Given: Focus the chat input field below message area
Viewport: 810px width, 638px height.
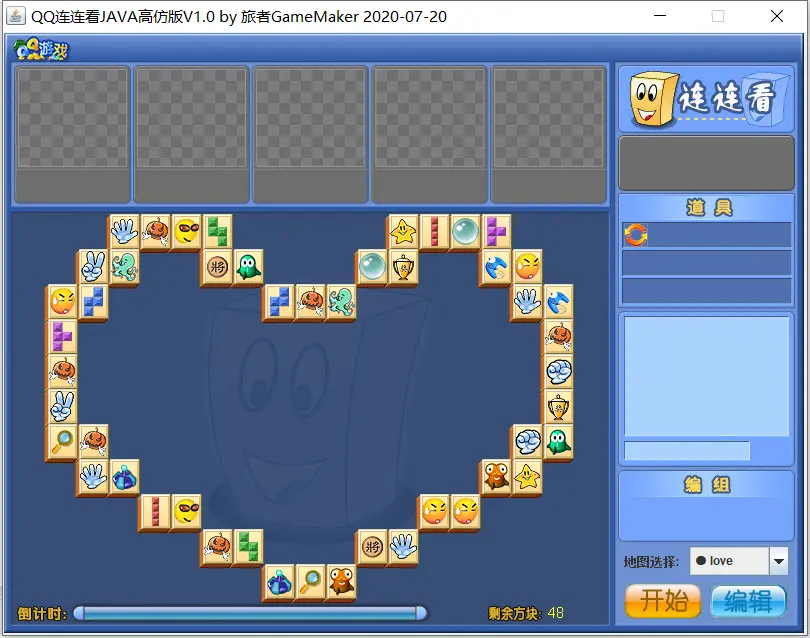Looking at the screenshot, I should (x=687, y=451).
